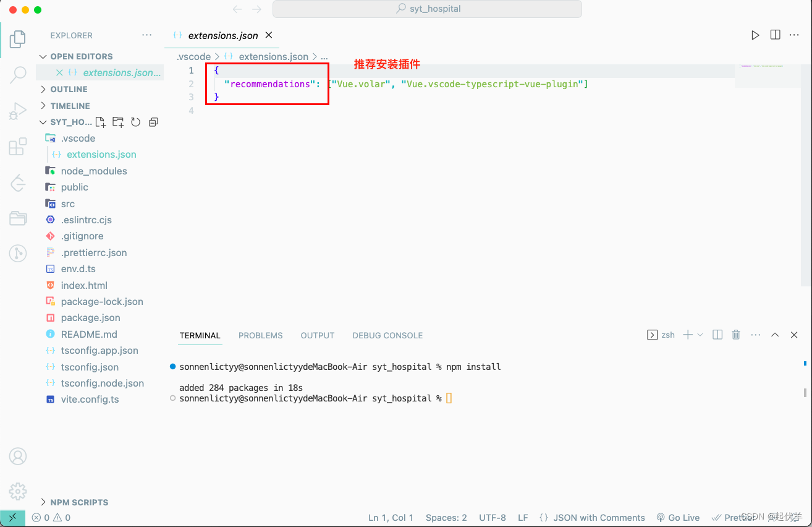The width and height of the screenshot is (812, 527).
Task: Open the new terminal launch profile dropdown
Action: (x=700, y=335)
